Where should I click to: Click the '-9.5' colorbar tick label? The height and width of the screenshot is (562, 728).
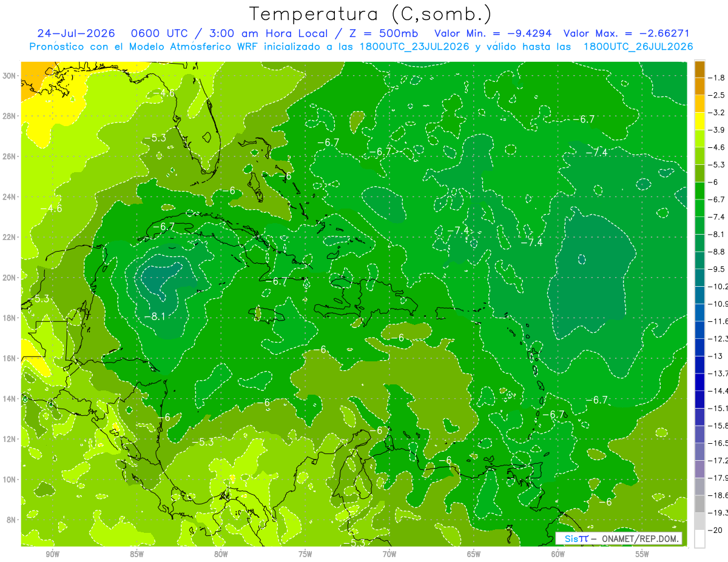pos(718,269)
